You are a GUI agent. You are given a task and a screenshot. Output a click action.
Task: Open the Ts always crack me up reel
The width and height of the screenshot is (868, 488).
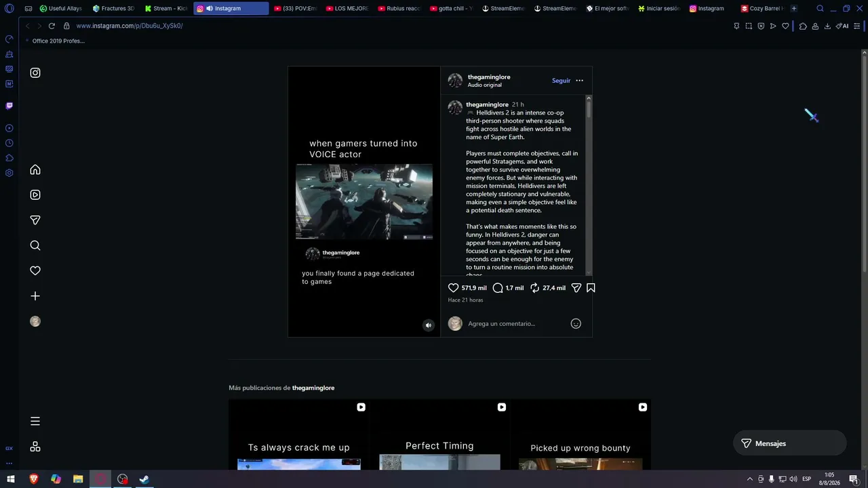[x=299, y=434]
